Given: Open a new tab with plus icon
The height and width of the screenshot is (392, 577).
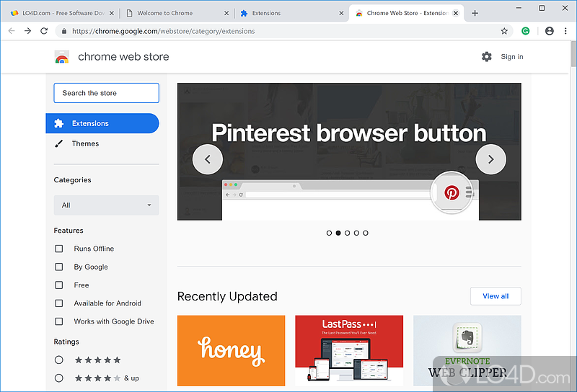Looking at the screenshot, I should 475,13.
